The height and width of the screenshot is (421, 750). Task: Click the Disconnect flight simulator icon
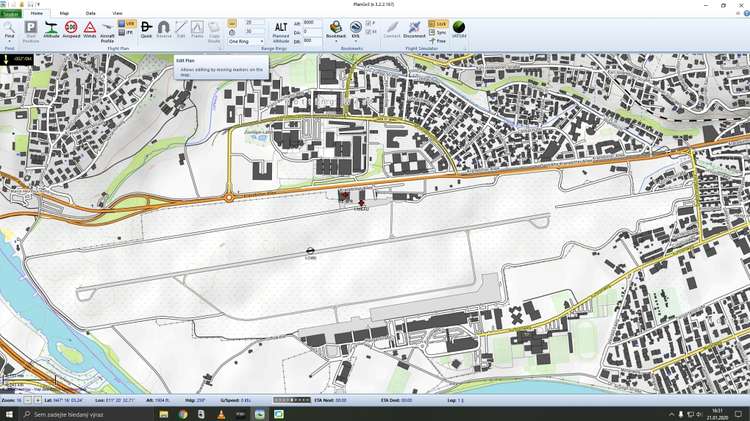[x=414, y=29]
